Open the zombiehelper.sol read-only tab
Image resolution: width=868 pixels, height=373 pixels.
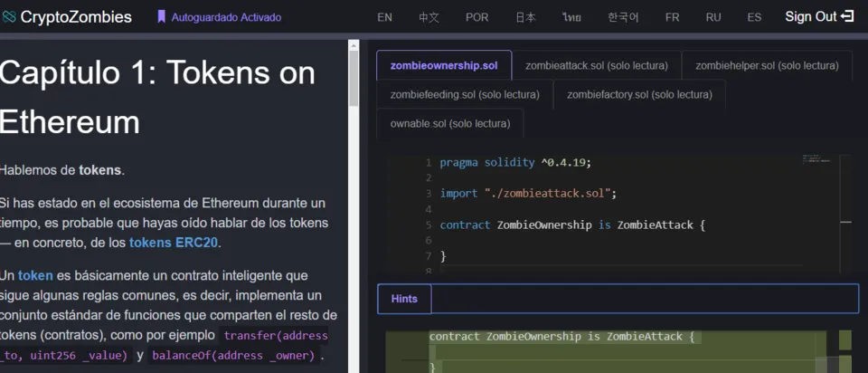(x=767, y=65)
